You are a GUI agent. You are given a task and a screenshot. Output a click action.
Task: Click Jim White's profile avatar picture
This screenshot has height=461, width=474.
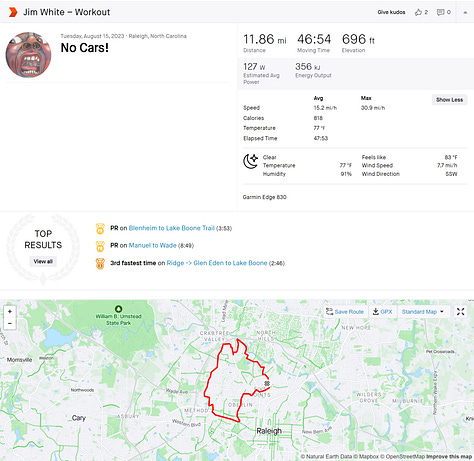pos(28,55)
